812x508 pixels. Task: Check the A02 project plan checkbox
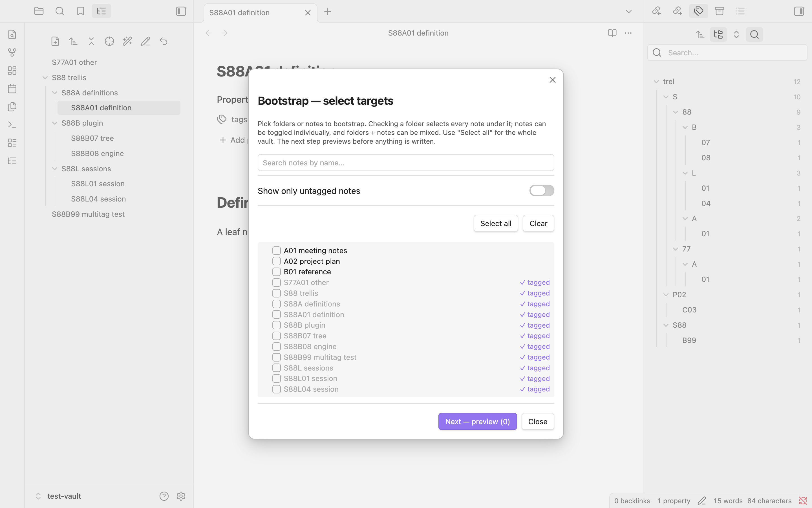coord(277,261)
